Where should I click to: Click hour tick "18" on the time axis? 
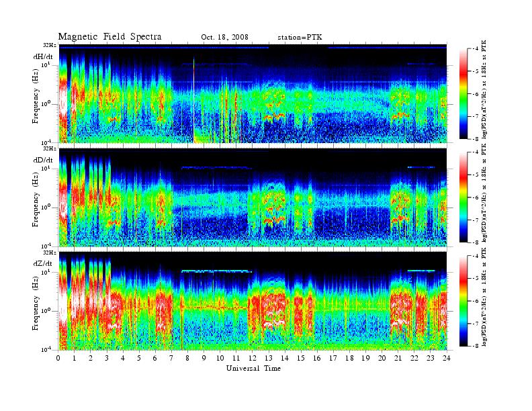point(349,358)
